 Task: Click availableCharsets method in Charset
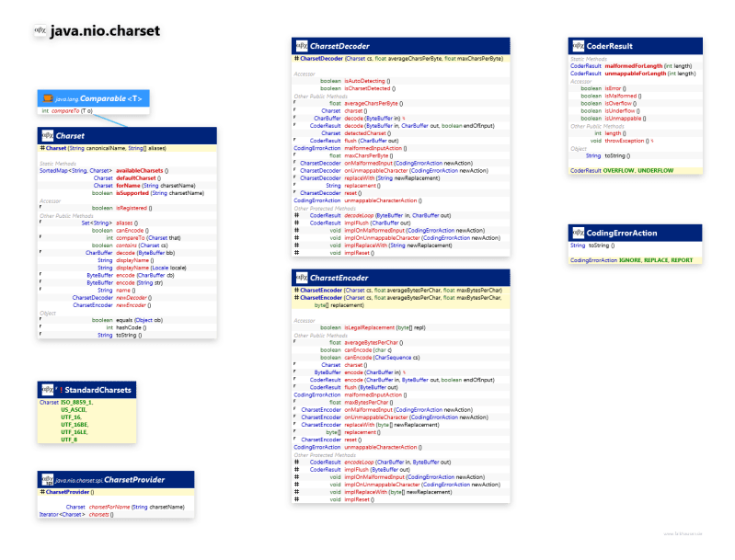[139, 171]
